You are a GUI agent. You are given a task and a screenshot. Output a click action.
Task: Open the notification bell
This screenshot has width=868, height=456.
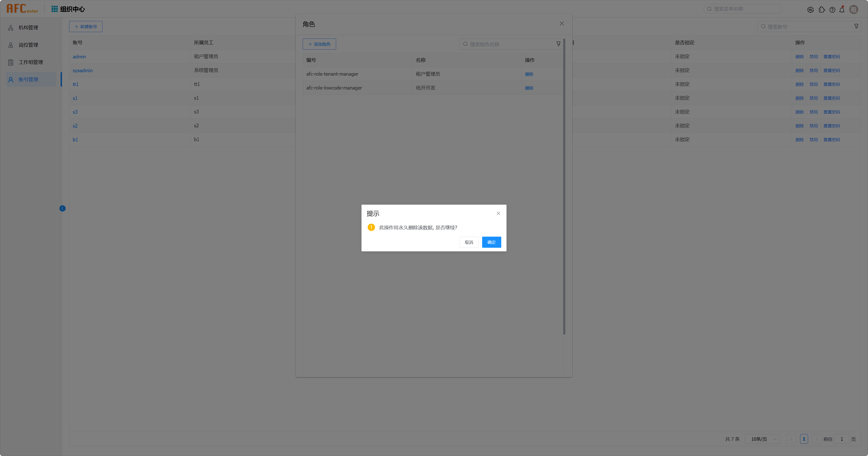click(x=842, y=10)
